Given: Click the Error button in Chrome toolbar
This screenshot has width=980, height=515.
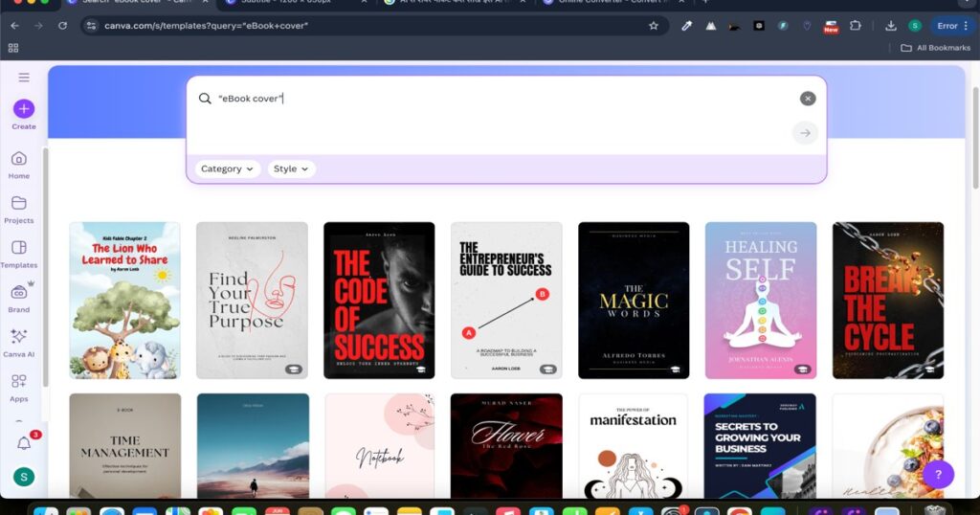Looking at the screenshot, I should click(x=952, y=26).
